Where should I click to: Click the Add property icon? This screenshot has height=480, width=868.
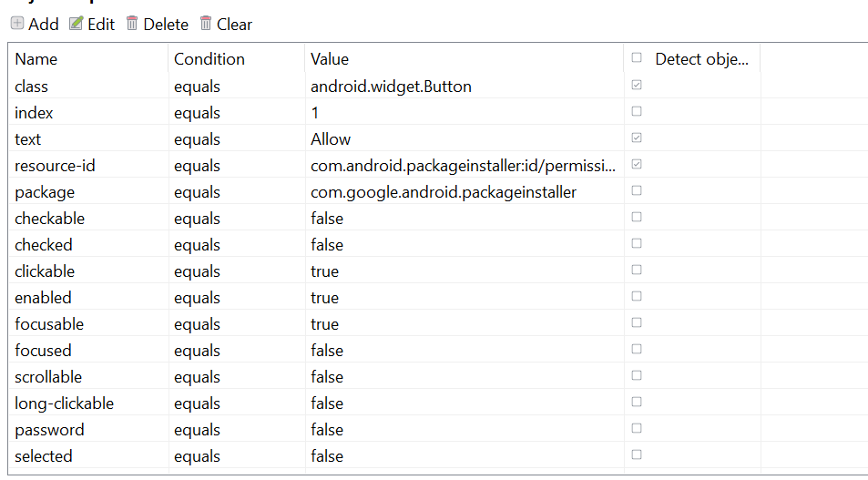17,24
